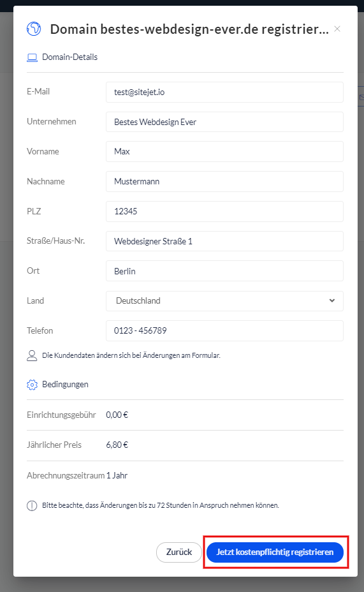Focus the Straße/Haus-Nr. input
This screenshot has height=592, width=364.
(x=224, y=241)
